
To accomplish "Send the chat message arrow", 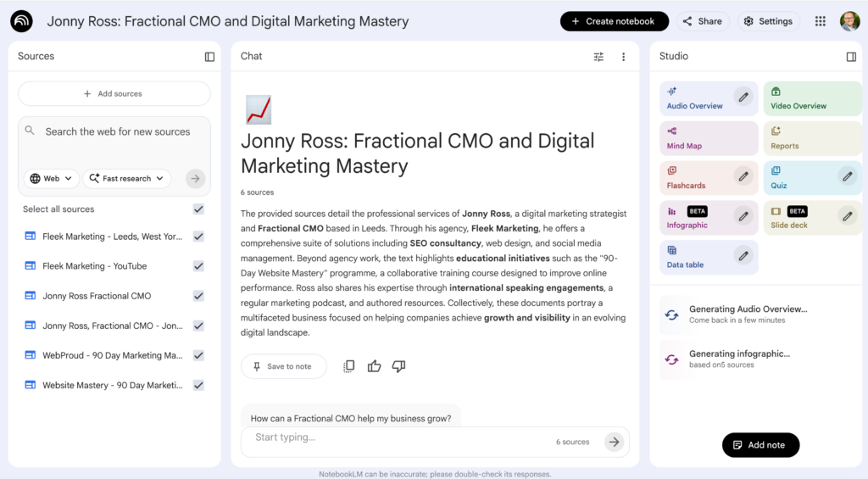I will (614, 442).
